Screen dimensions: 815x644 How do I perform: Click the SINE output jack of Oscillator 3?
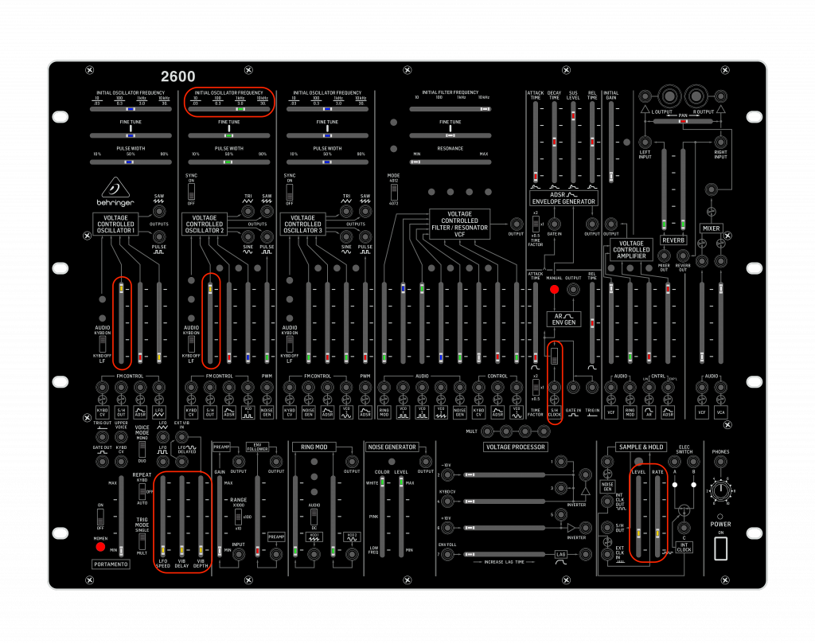point(346,238)
